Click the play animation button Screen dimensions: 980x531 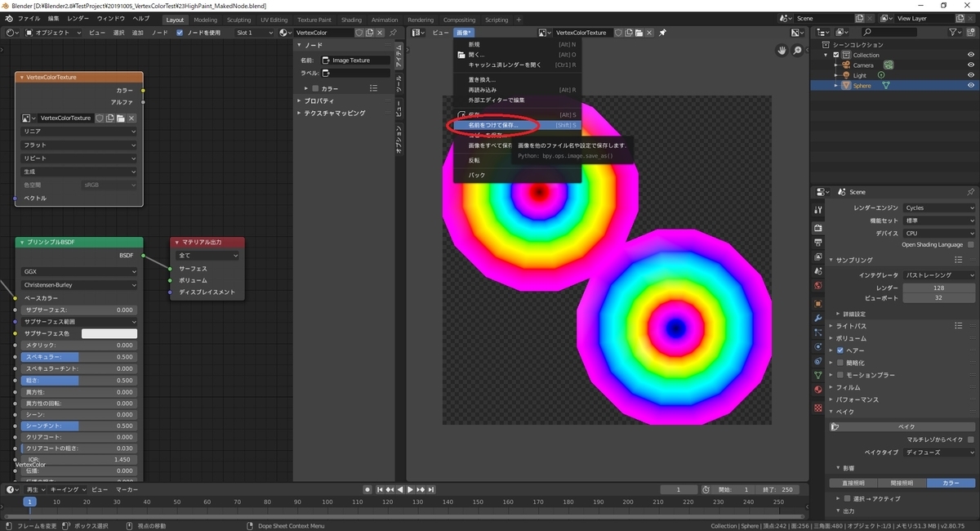(x=410, y=489)
